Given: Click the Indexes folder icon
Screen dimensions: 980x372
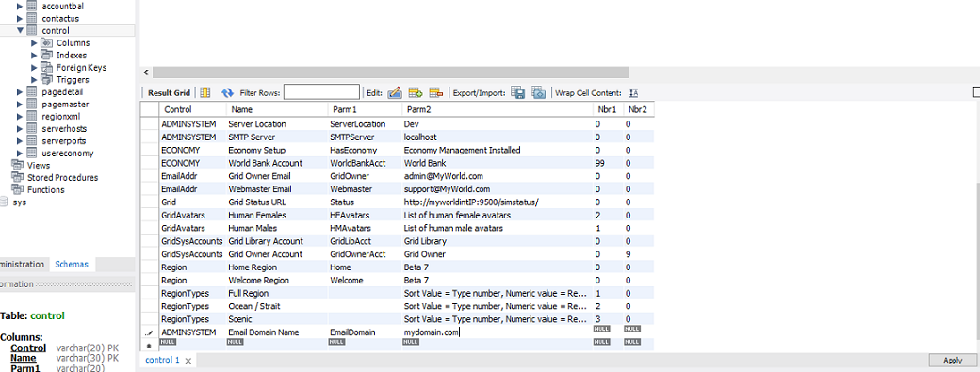Looking at the screenshot, I should click(47, 55).
